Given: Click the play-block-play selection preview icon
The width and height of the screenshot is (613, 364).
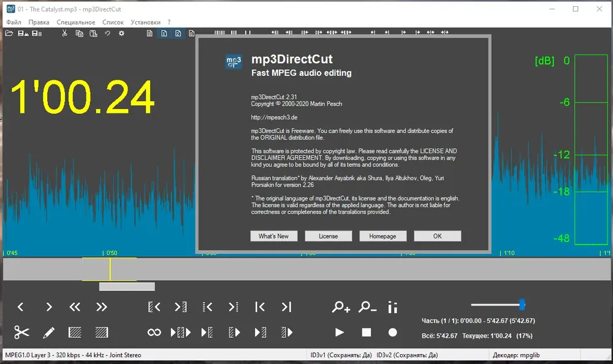Looking at the screenshot, I should pyautogui.click(x=181, y=332).
